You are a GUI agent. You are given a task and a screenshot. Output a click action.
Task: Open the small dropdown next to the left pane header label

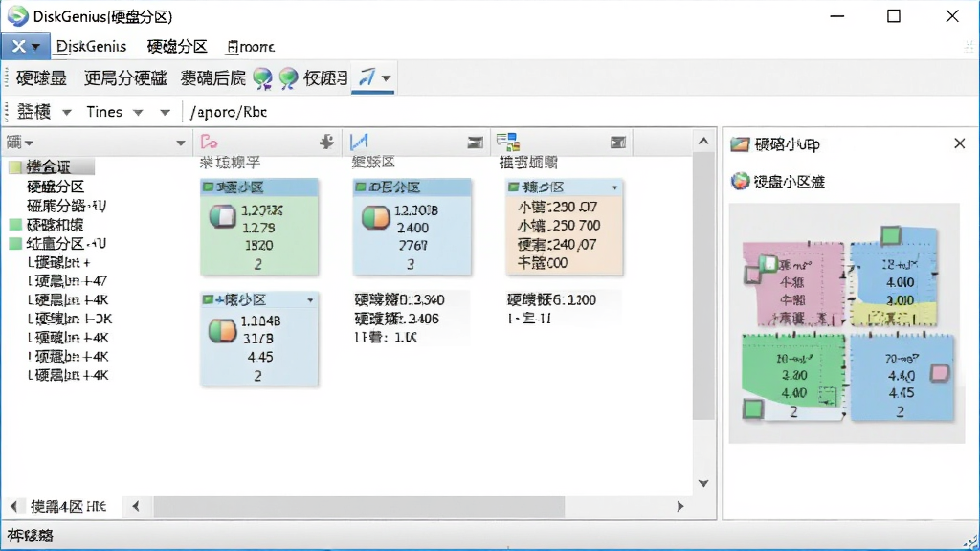(29, 143)
